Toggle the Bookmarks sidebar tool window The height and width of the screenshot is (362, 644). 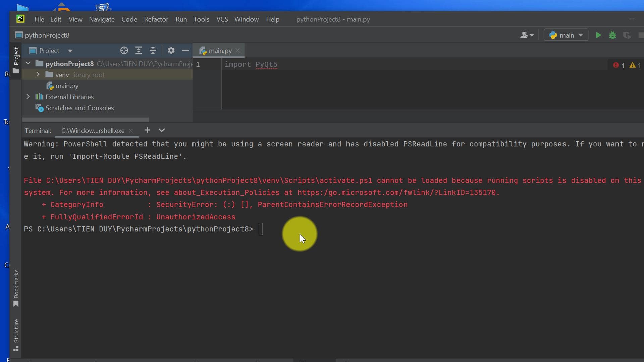click(x=16, y=288)
